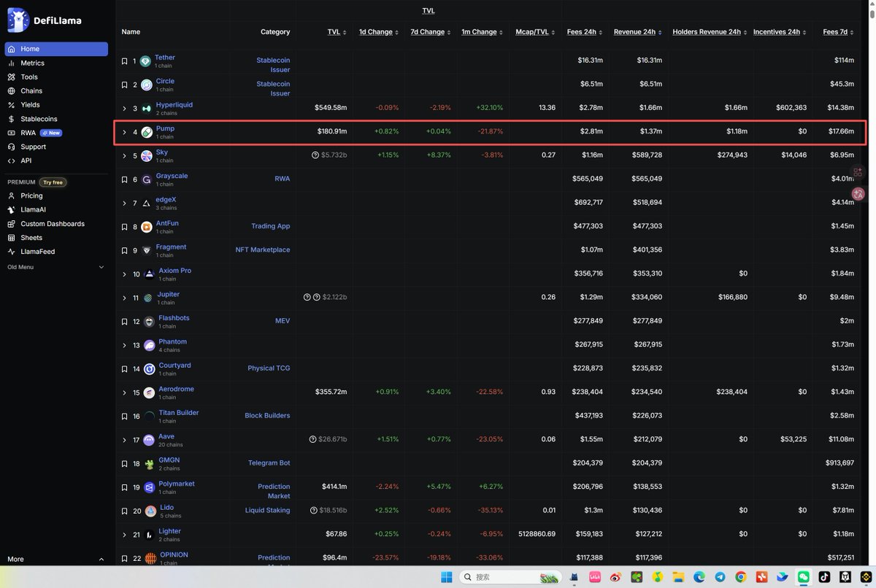Open the Windows Start button
Image resolution: width=876 pixels, height=588 pixels.
(447, 577)
